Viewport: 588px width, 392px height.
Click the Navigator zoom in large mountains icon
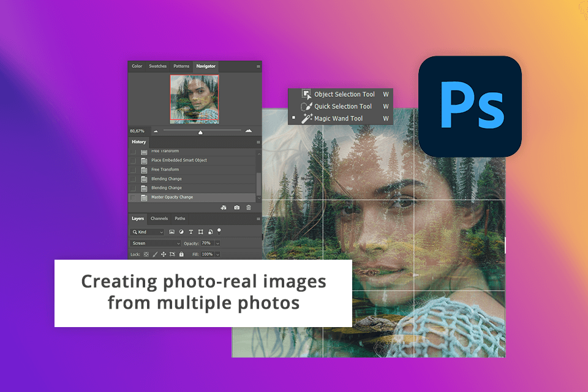(249, 131)
